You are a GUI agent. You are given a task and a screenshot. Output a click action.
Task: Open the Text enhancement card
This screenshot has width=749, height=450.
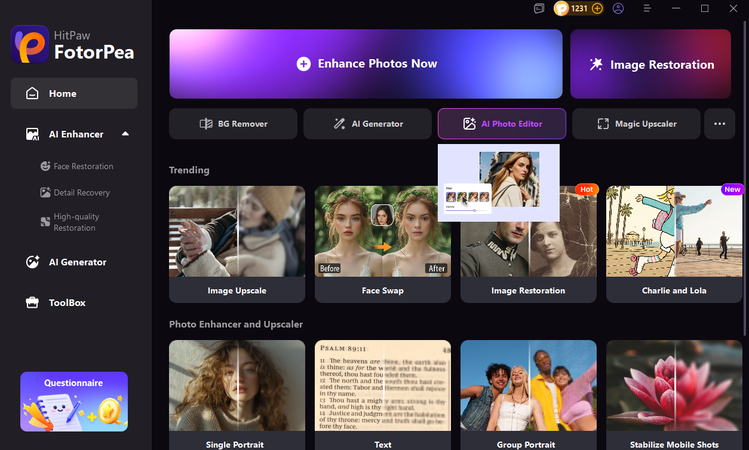(383, 395)
